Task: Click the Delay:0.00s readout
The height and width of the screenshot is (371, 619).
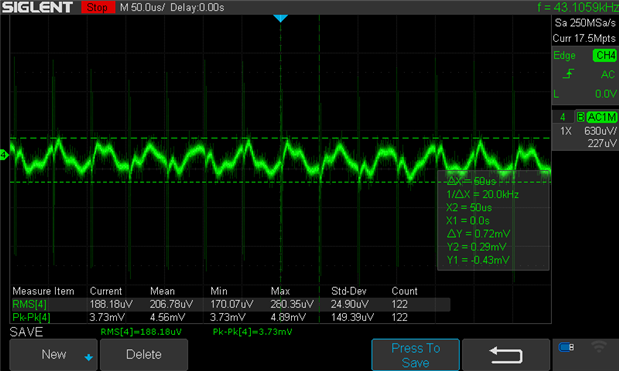Action: click(x=197, y=7)
